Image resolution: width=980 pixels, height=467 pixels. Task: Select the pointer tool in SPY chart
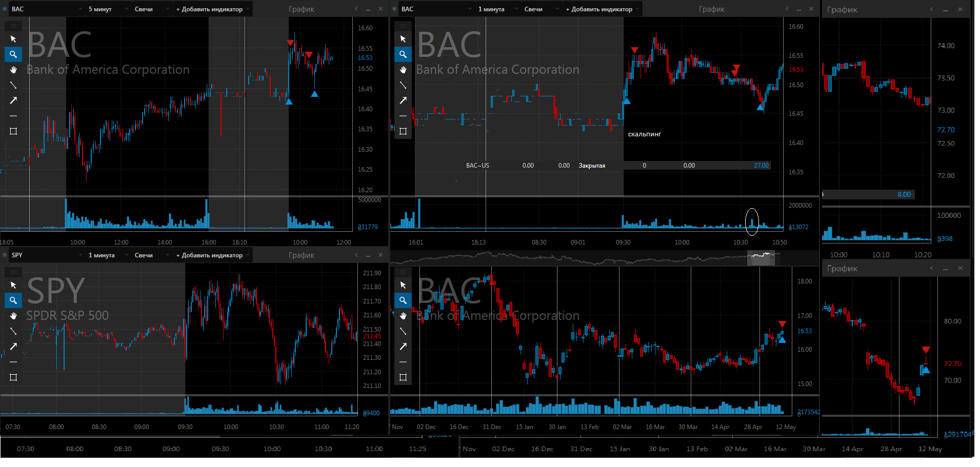tap(13, 285)
